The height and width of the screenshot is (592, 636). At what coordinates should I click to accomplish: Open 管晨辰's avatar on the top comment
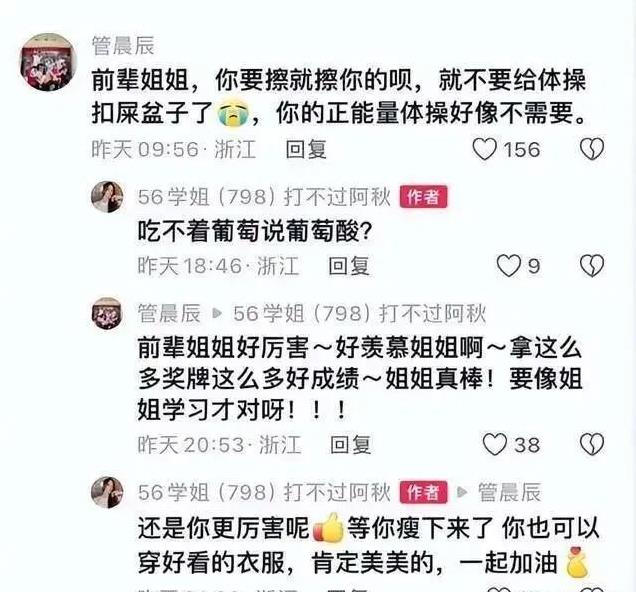coord(49,62)
